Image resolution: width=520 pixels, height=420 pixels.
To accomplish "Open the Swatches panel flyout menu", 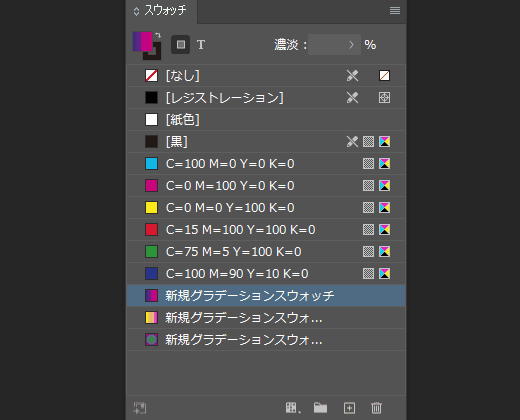I will tap(395, 11).
